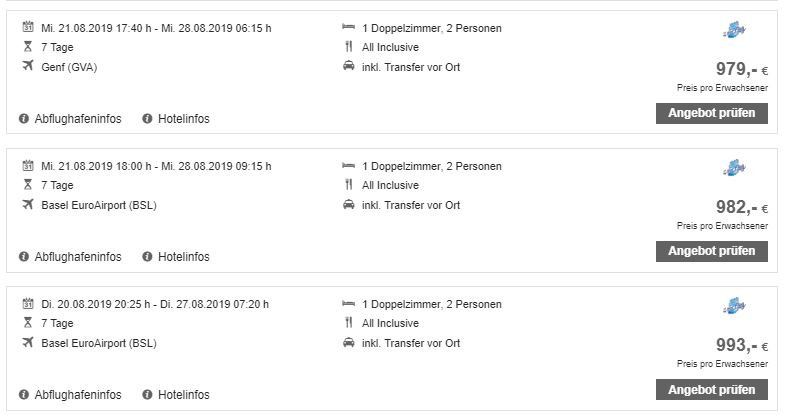Open Abflughafeninfos for the Genf offer
Viewport: 785px width, 418px height.
[x=78, y=119]
